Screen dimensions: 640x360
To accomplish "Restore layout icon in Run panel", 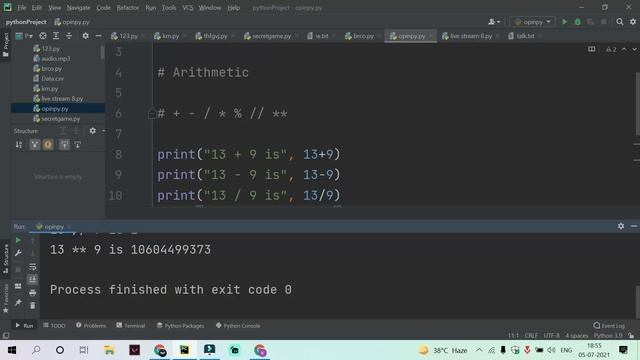I will coord(18,286).
